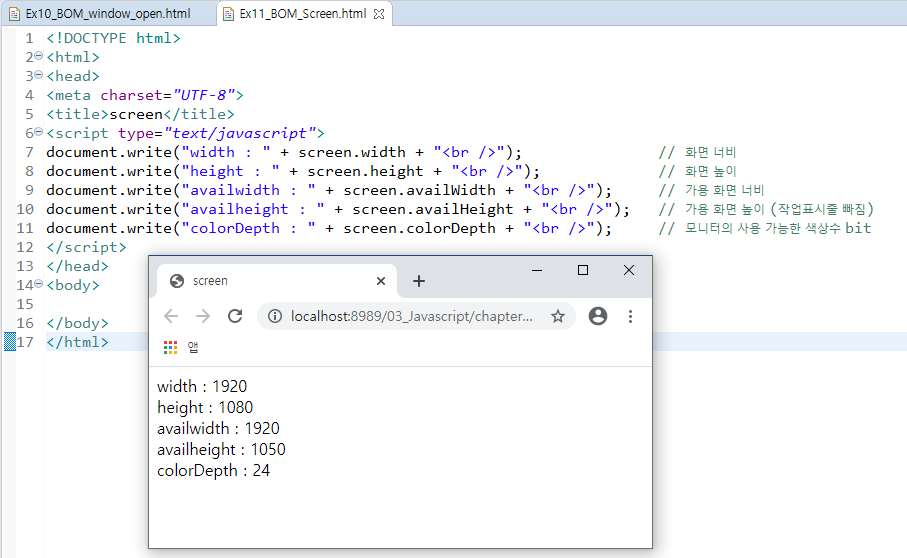Click the 'UTF-8' charset value on line 4
Viewport: 907px width, 558px height.
click(203, 95)
